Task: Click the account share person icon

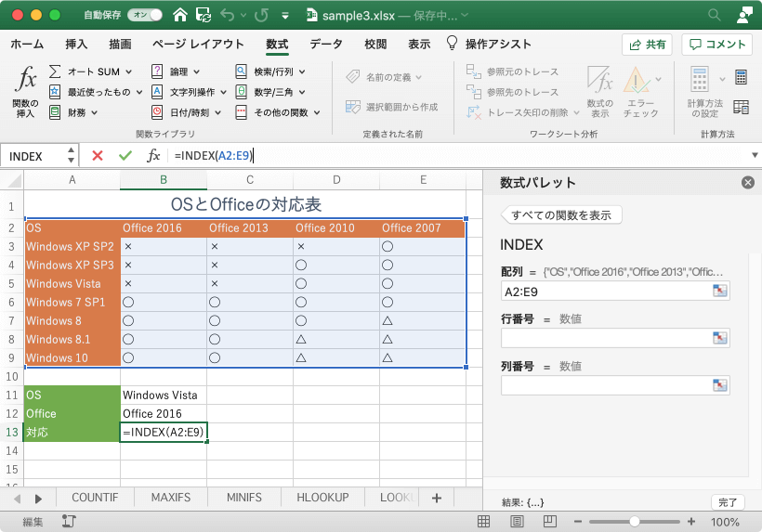Action: point(744,15)
